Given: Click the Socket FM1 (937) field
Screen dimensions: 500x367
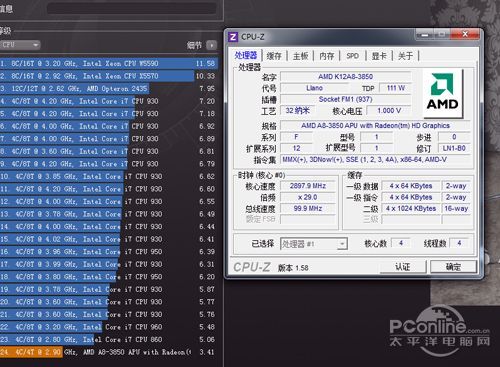Looking at the screenshot, I should (x=346, y=99).
